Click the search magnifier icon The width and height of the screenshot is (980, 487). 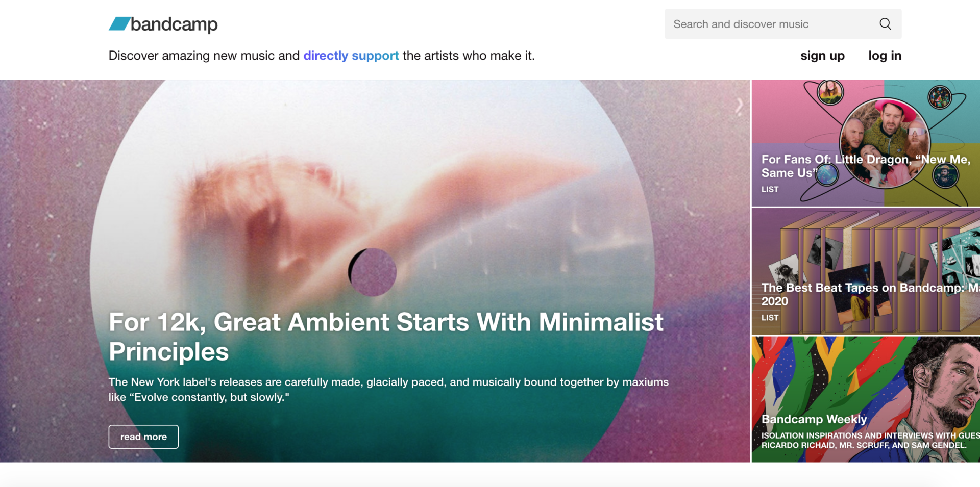(x=885, y=24)
